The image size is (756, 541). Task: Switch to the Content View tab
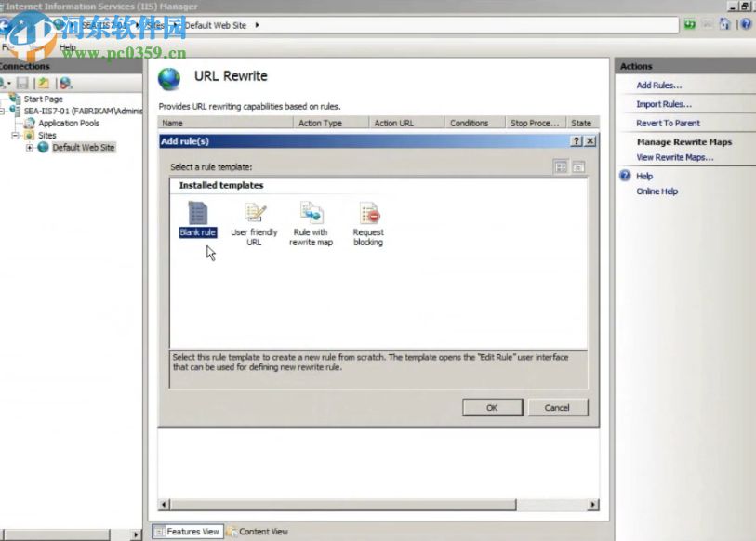(263, 531)
